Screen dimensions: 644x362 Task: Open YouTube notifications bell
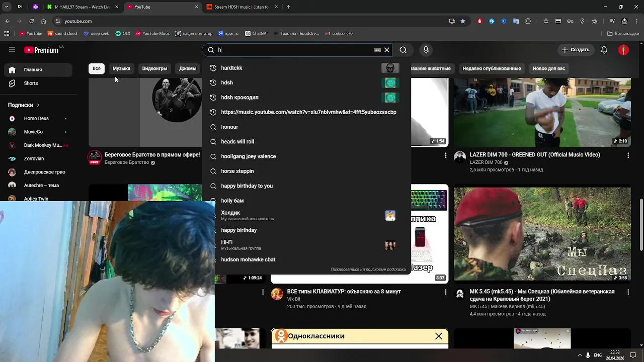pos(604,50)
